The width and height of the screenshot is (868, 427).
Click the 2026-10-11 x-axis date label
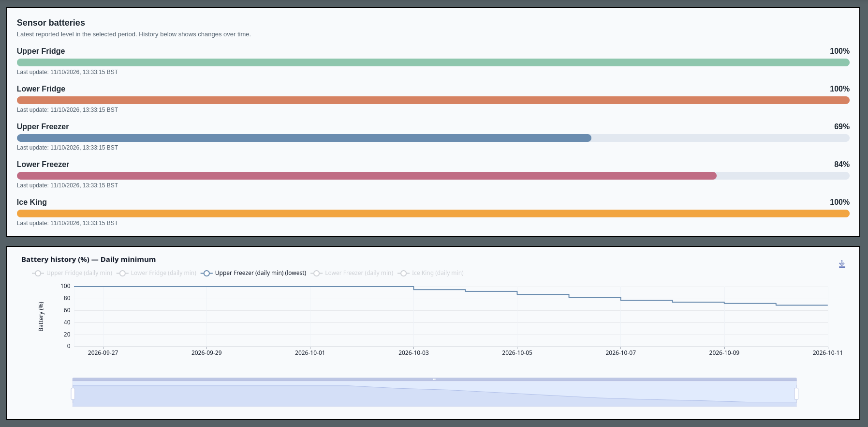coord(827,353)
